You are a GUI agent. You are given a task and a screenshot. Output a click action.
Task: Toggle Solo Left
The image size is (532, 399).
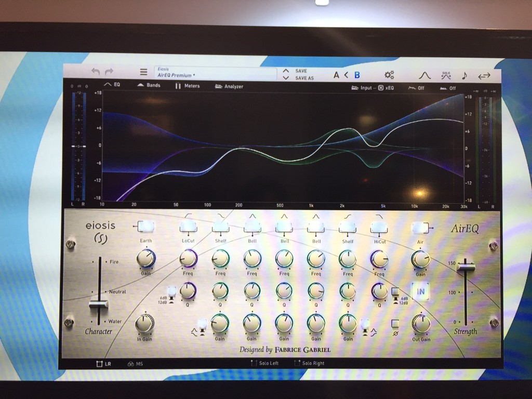tap(264, 363)
